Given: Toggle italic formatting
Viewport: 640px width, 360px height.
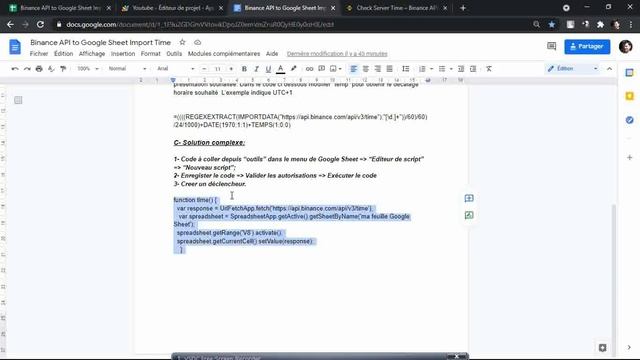Looking at the screenshot, I should click(256, 69).
